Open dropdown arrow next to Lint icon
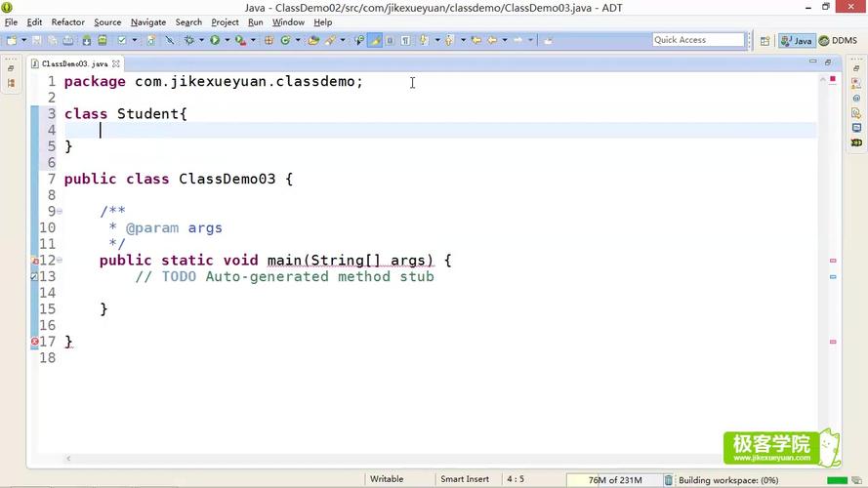This screenshot has height=488, width=868. point(135,40)
